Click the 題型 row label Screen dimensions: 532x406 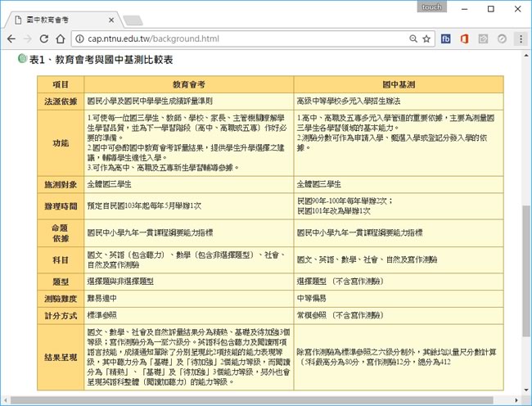pos(61,282)
